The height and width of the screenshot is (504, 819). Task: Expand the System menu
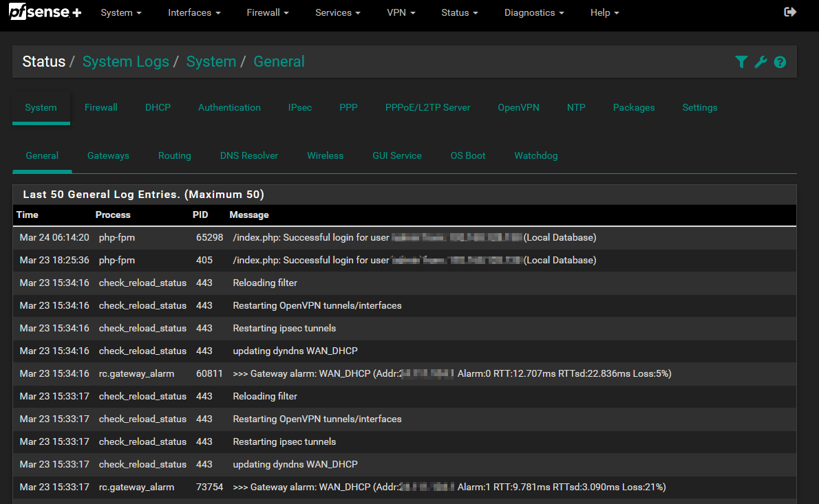(121, 12)
